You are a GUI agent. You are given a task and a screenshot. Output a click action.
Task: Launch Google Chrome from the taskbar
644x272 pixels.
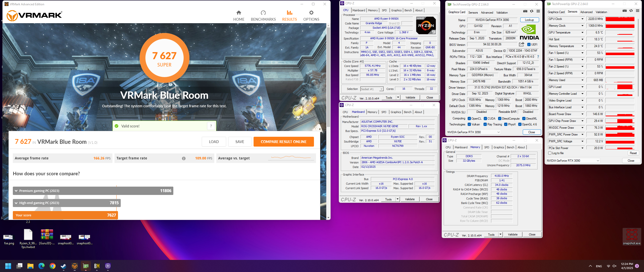pos(53,266)
